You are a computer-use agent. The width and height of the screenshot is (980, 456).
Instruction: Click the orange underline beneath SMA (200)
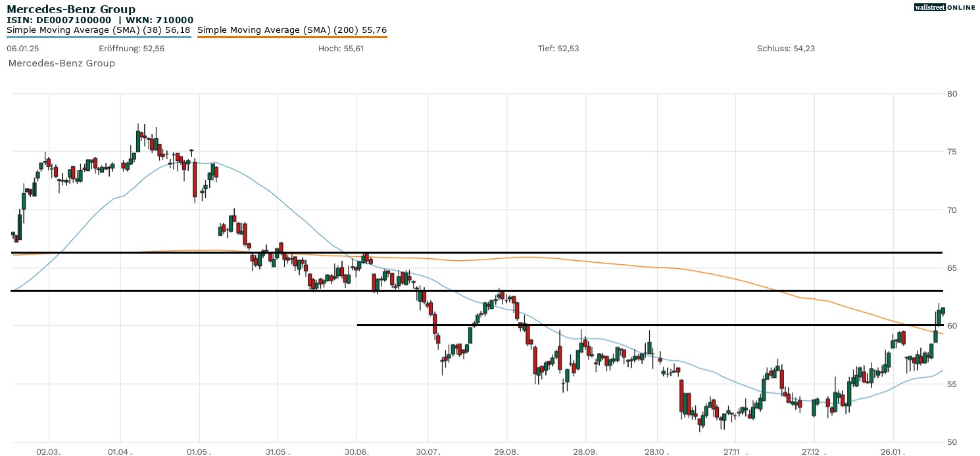click(x=292, y=37)
